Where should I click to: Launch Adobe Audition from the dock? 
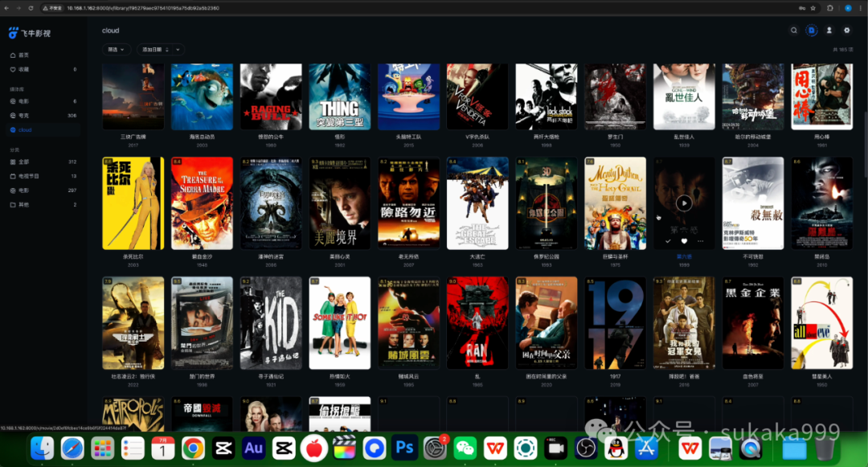tap(253, 449)
